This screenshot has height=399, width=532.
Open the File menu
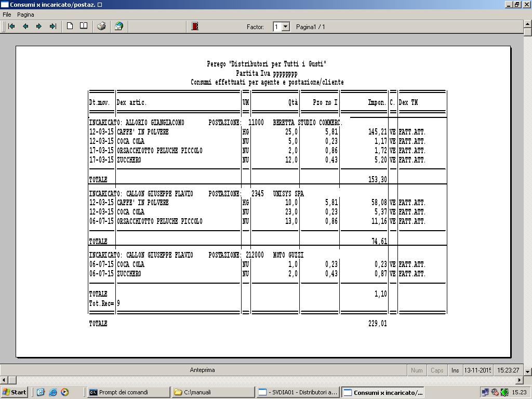pyautogui.click(x=7, y=15)
